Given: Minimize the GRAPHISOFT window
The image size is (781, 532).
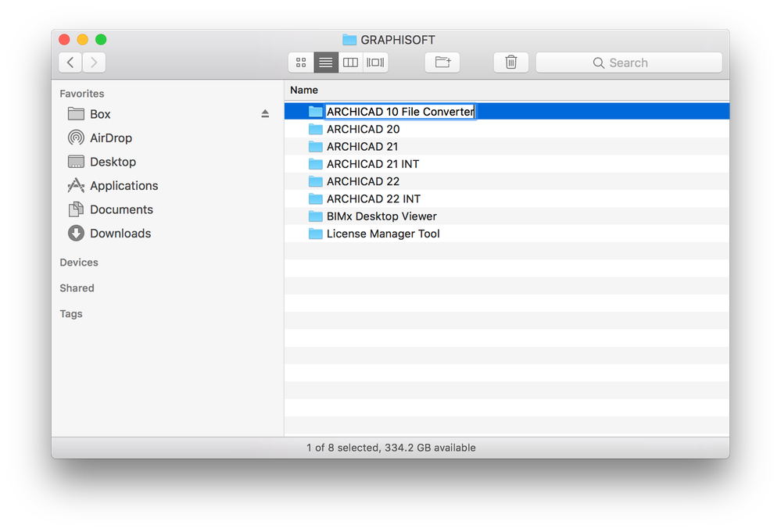Looking at the screenshot, I should click(x=83, y=39).
